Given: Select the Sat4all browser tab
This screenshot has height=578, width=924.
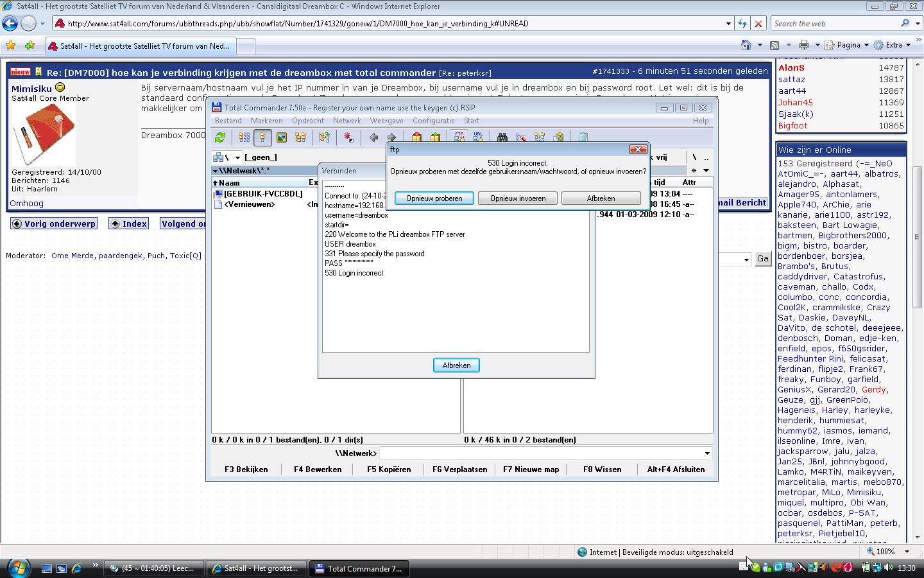Looking at the screenshot, I should 139,46.
